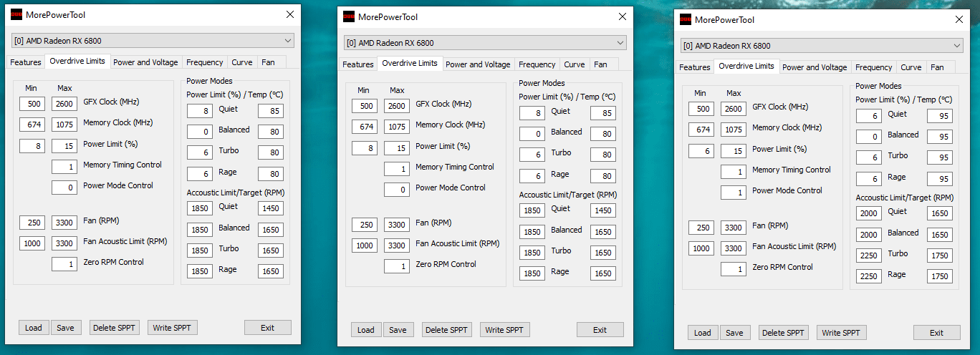Click Exit button in right window
Image resolution: width=980 pixels, height=355 pixels.
click(937, 333)
